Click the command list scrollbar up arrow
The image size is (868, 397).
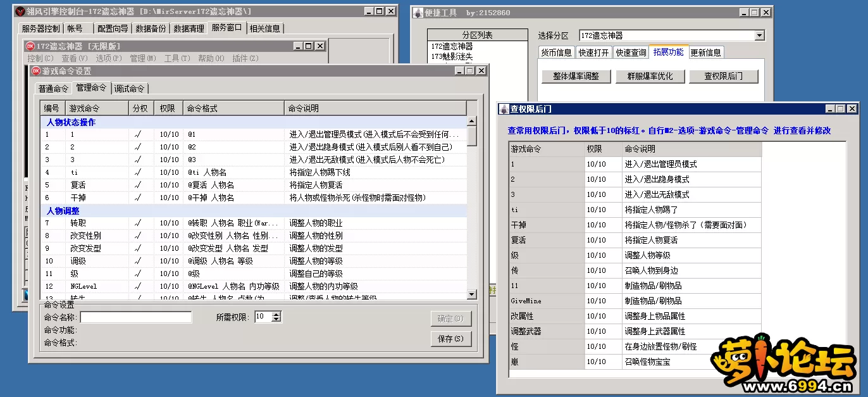472,121
